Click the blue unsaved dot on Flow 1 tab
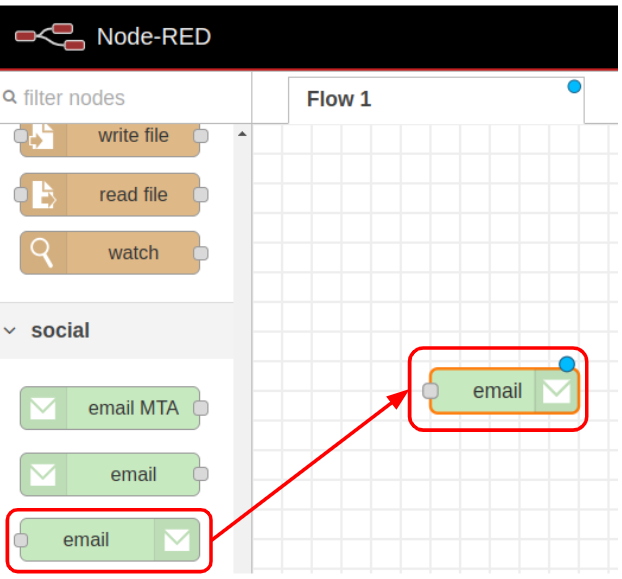 coord(574,86)
